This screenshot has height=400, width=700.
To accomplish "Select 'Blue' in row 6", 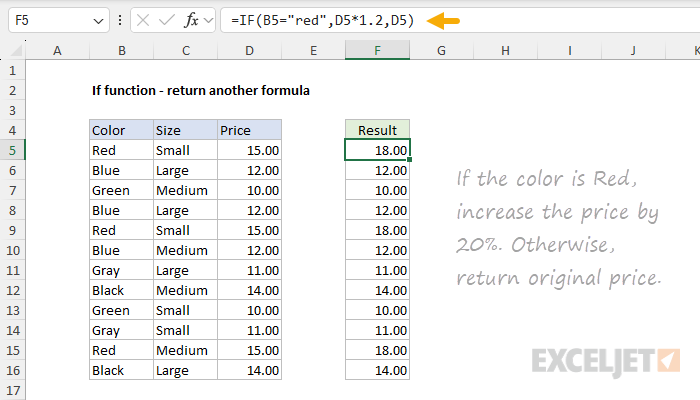I will coord(121,171).
